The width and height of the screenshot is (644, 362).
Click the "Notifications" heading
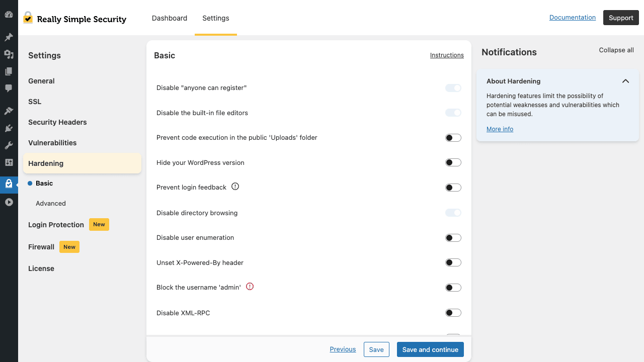coord(509,52)
